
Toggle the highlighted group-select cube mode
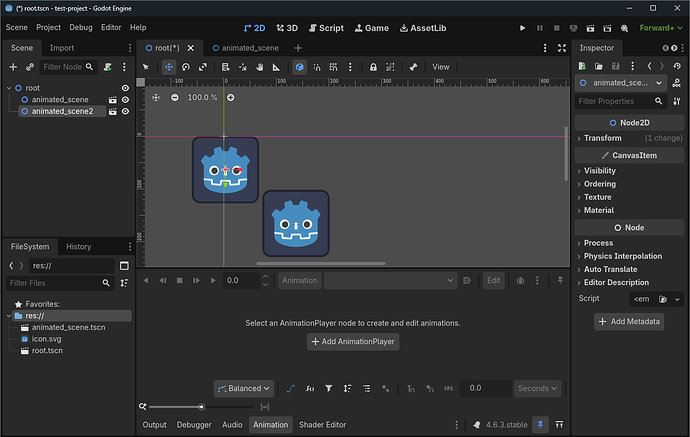299,67
